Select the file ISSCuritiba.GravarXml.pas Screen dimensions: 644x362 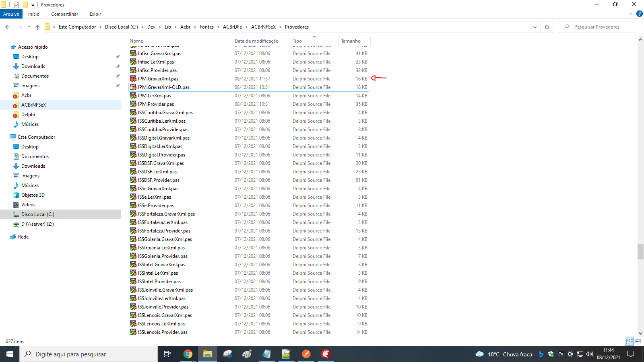165,113
